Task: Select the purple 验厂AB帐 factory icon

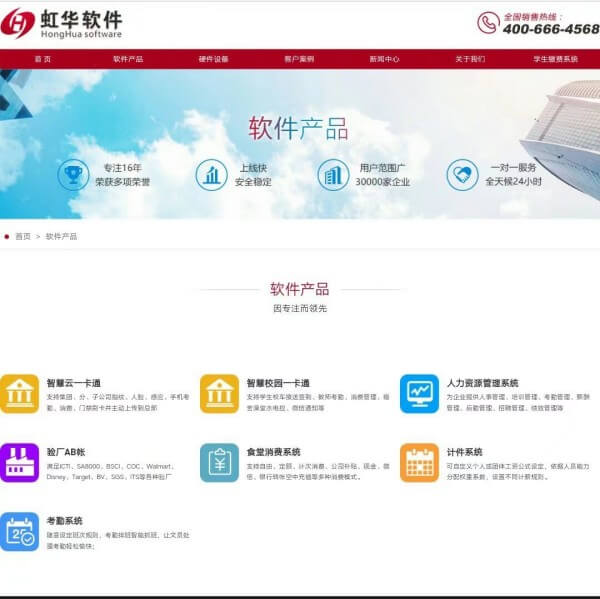Action: click(x=20, y=462)
